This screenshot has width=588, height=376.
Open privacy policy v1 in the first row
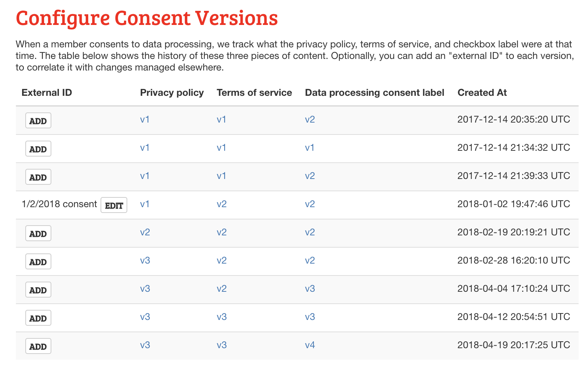(145, 119)
